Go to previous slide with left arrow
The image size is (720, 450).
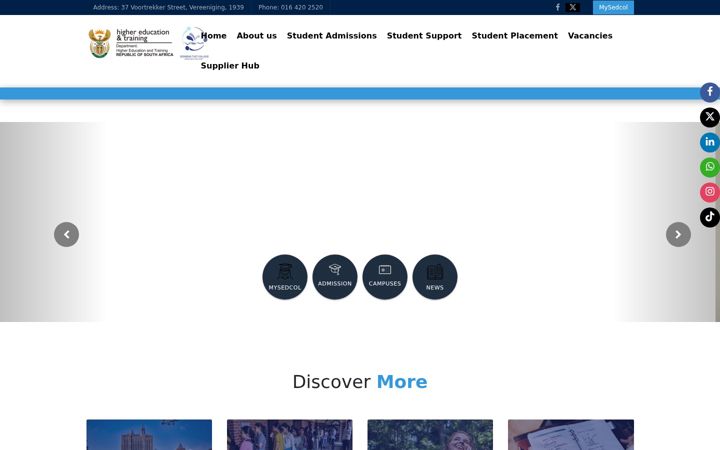[x=67, y=235]
